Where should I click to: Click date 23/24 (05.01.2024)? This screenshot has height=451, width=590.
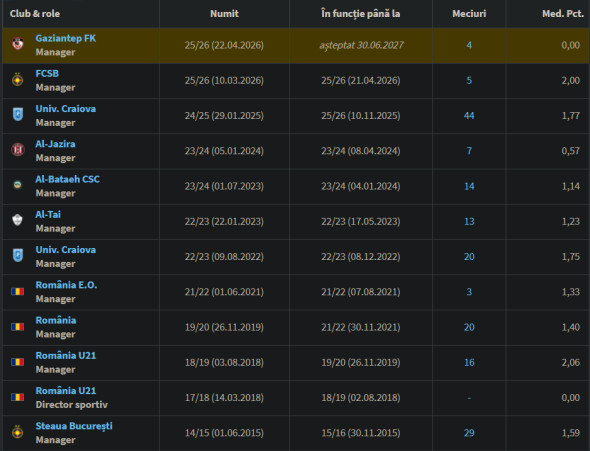(x=224, y=151)
